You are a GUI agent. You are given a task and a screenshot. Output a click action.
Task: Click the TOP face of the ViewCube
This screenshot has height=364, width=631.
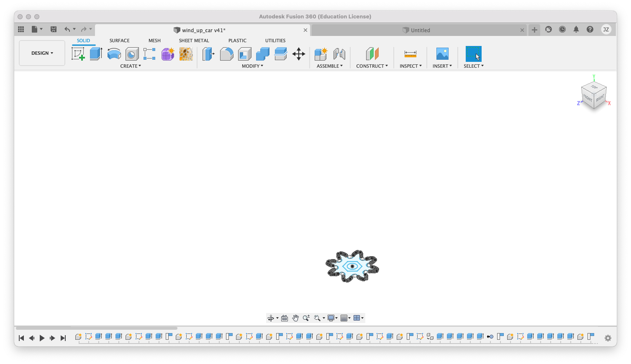pos(594,87)
